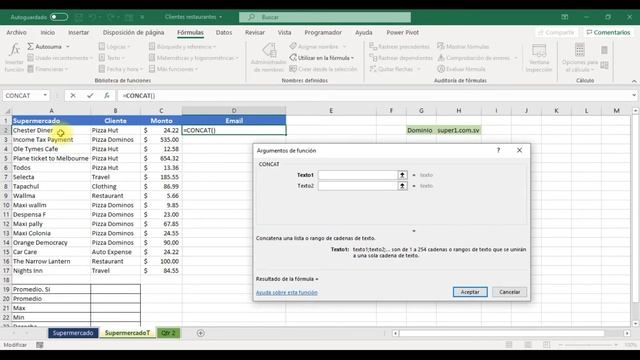Viewport: 640px width, 360px height.
Task: Click the Aceptar button
Action: coord(470,292)
